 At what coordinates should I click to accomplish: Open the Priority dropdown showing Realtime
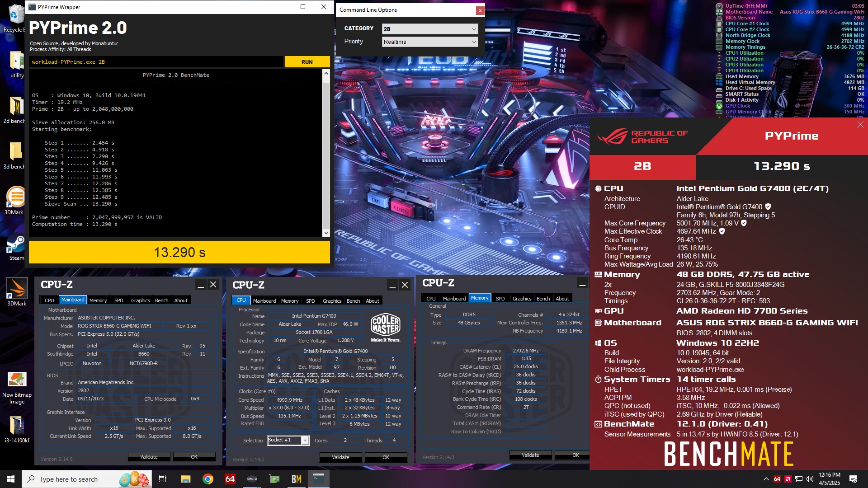(429, 42)
